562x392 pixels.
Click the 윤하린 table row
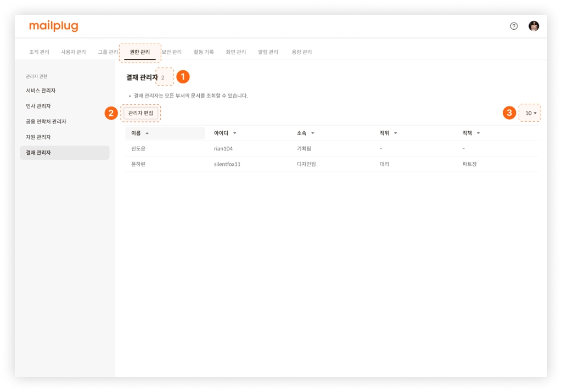[x=331, y=164]
